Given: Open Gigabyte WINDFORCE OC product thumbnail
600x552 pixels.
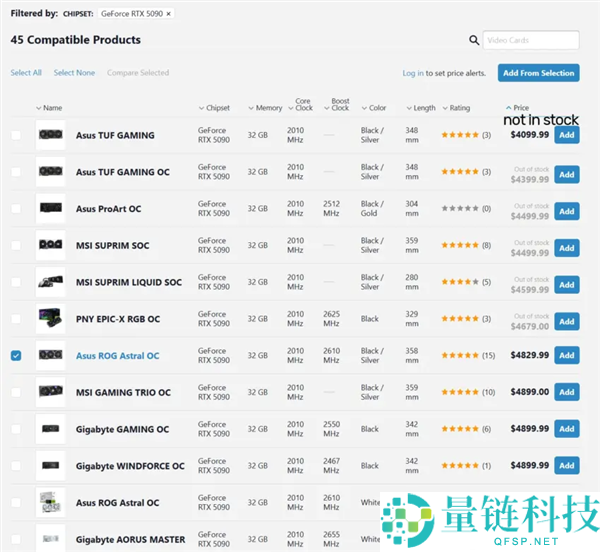Looking at the screenshot, I should click(x=51, y=466).
